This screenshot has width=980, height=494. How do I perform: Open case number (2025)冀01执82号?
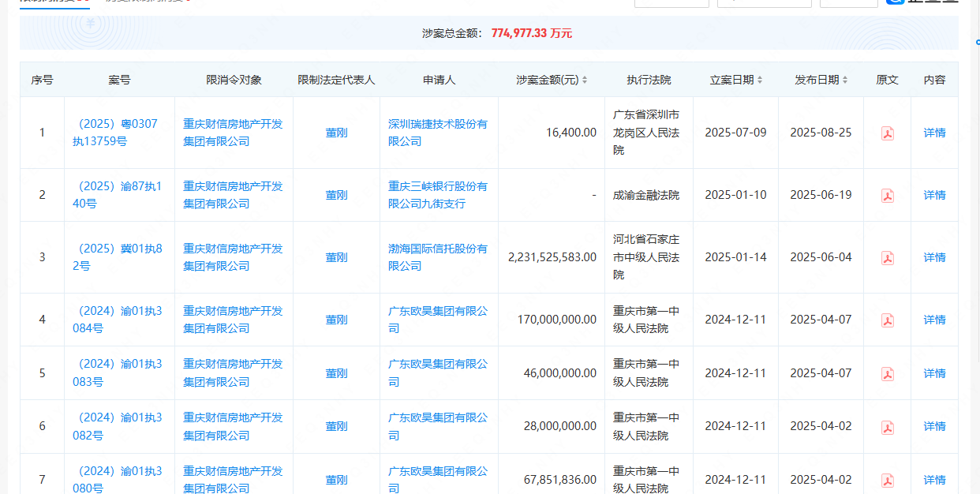[x=117, y=257]
